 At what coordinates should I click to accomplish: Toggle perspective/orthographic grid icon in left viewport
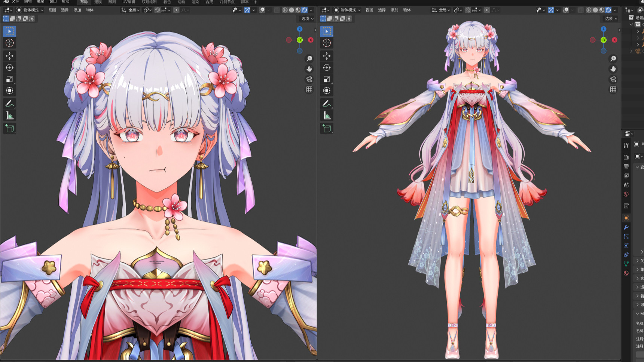(309, 89)
